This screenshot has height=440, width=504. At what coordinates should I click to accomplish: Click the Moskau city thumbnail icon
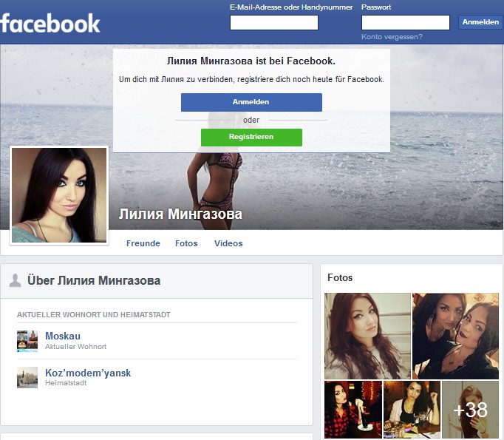coord(27,341)
